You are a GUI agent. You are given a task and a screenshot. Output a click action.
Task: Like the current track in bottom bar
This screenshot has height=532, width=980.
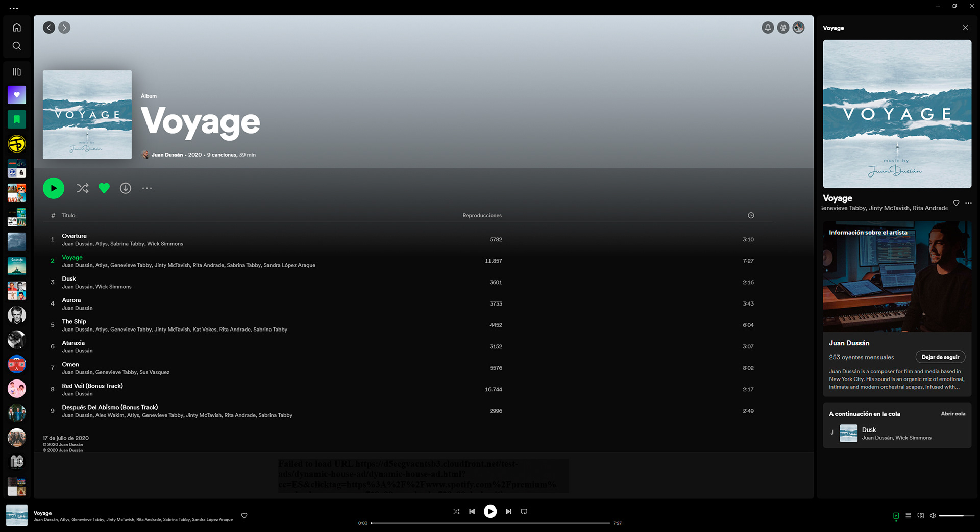[x=244, y=516]
